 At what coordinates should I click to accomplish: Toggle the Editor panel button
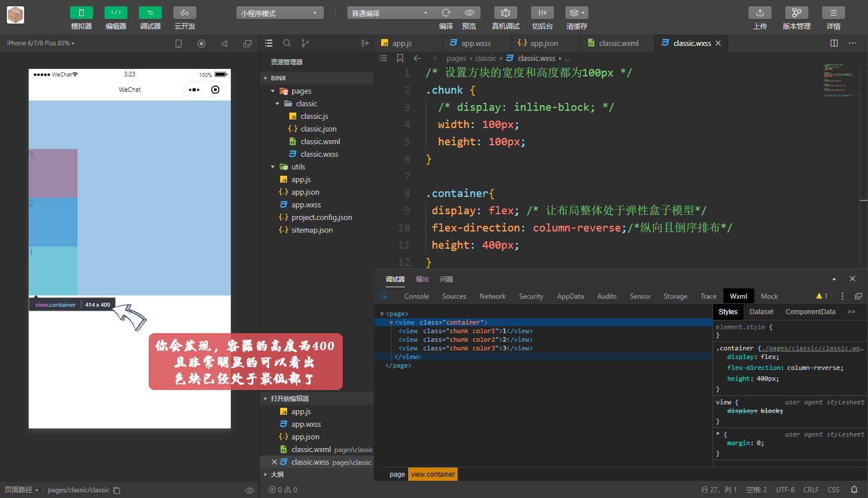coord(116,13)
